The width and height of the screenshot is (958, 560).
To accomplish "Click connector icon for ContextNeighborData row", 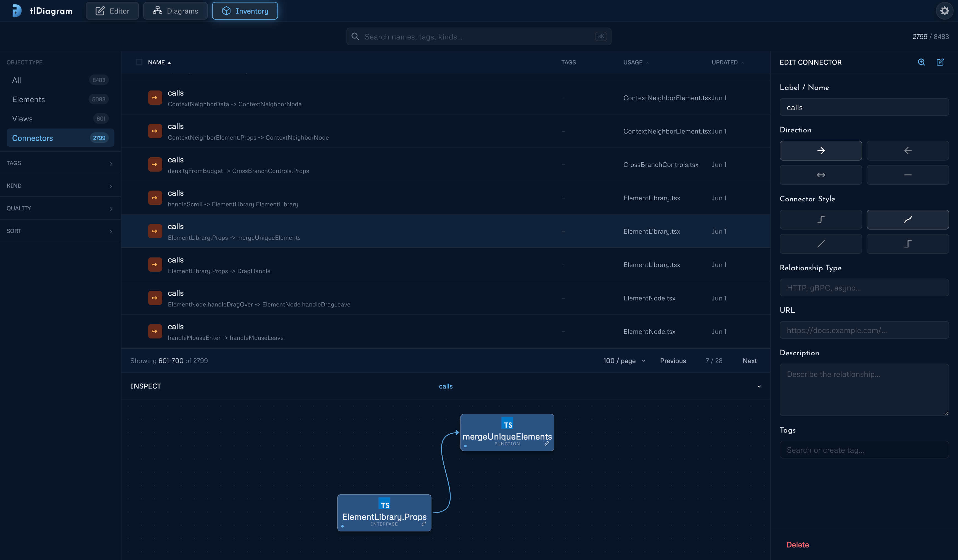I will point(155,98).
